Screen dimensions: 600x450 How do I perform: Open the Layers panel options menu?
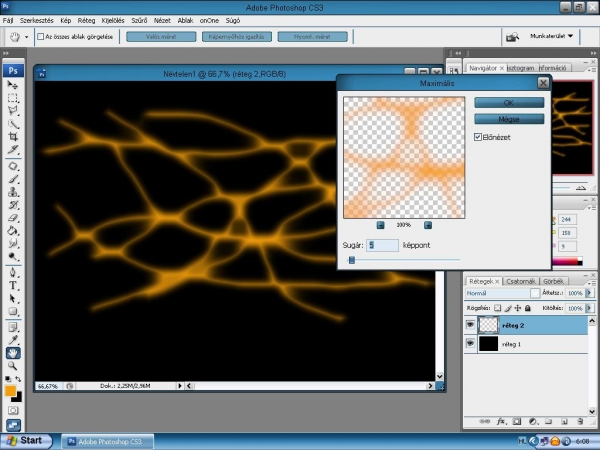point(592,282)
